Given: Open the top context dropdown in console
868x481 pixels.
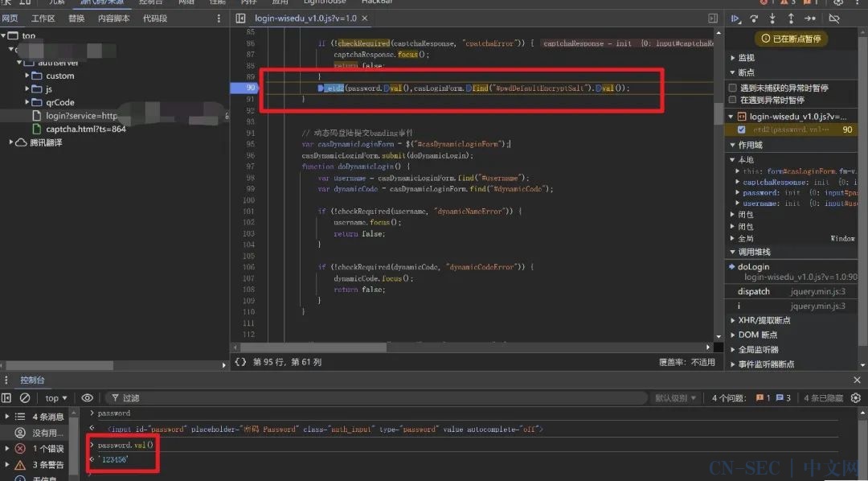Looking at the screenshot, I should tap(56, 398).
